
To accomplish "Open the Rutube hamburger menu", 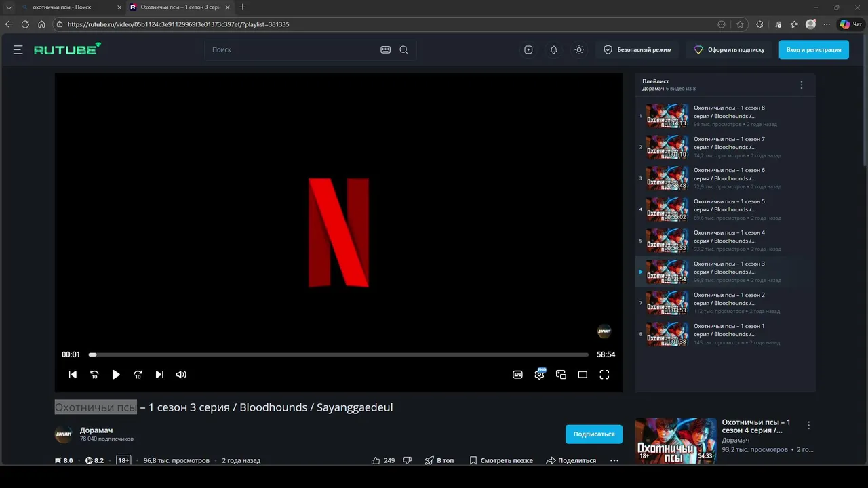I will pyautogui.click(x=18, y=49).
